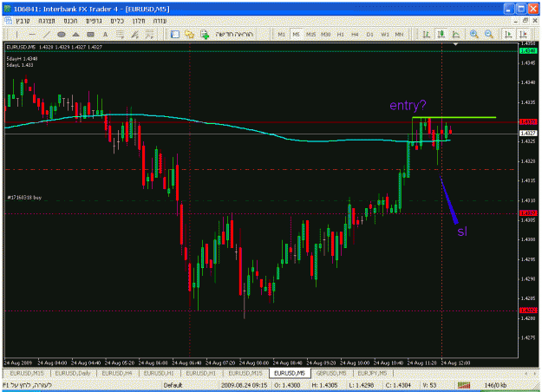
Task: Switch timeframe to M30
Action: click(325, 34)
